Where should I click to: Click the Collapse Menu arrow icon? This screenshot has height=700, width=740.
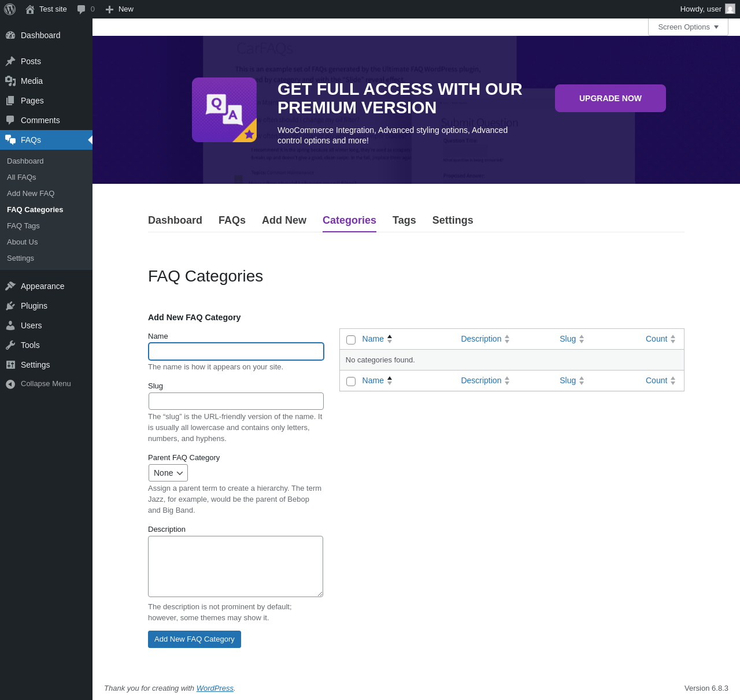(10, 384)
